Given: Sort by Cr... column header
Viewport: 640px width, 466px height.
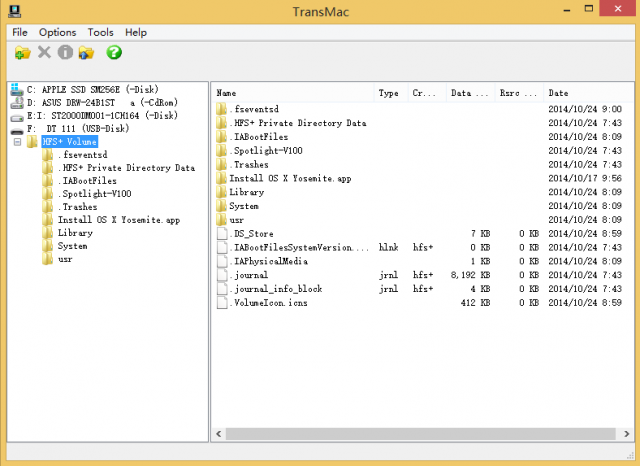Looking at the screenshot, I should [427, 93].
